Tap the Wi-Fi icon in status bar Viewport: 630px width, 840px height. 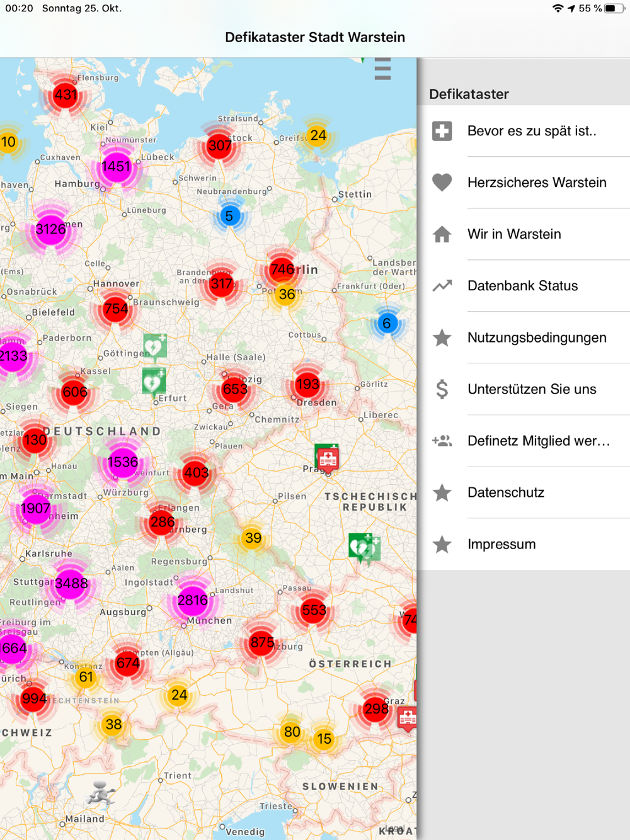click(x=558, y=8)
